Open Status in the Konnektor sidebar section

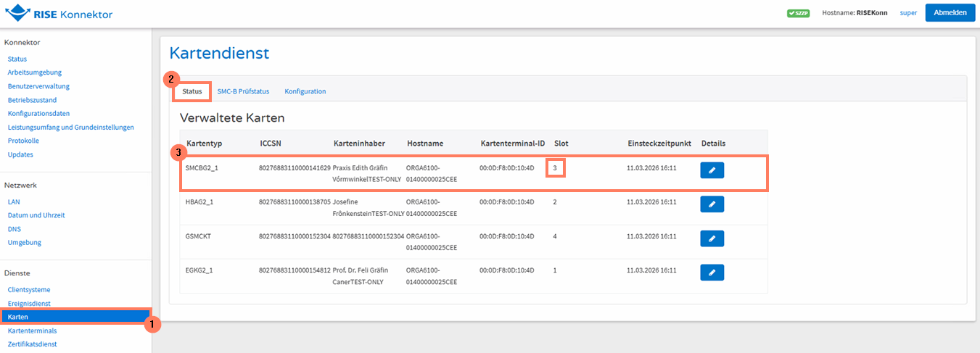[x=17, y=59]
